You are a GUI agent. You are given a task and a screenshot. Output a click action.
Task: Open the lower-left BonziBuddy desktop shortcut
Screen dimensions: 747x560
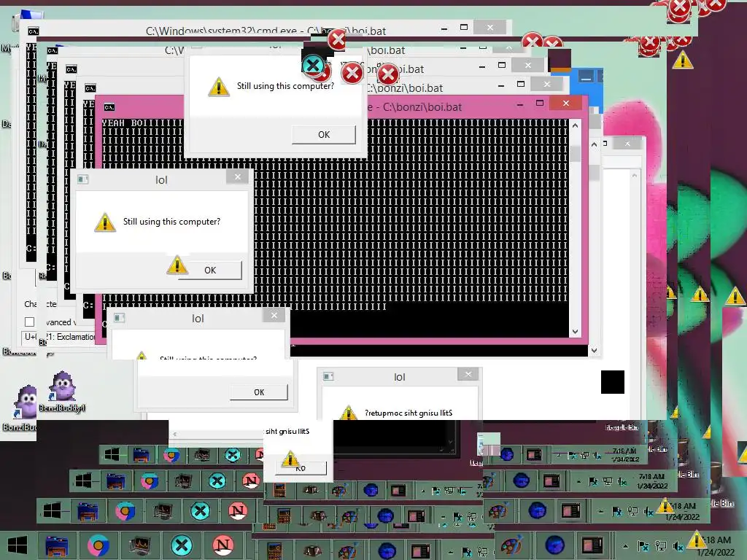coord(20,408)
